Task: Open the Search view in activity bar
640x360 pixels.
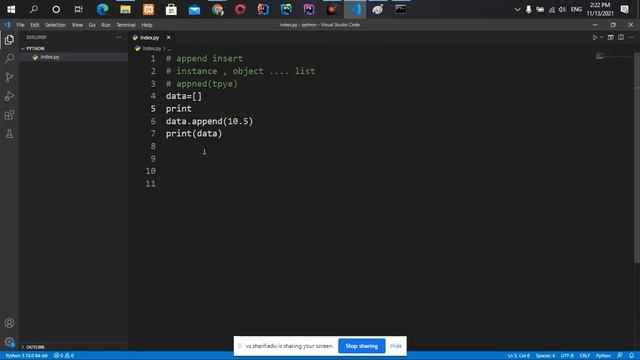Action: point(9,58)
